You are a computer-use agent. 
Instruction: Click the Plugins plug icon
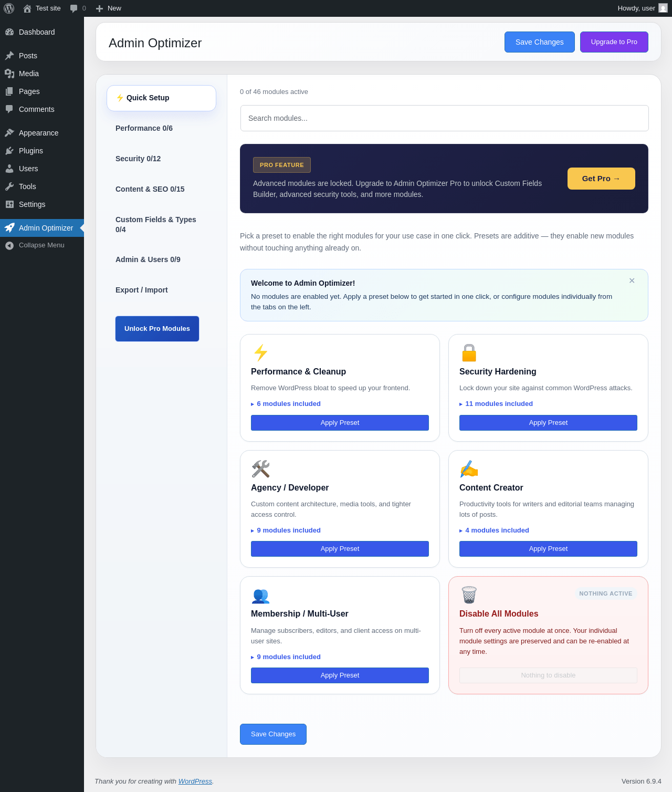pos(9,151)
